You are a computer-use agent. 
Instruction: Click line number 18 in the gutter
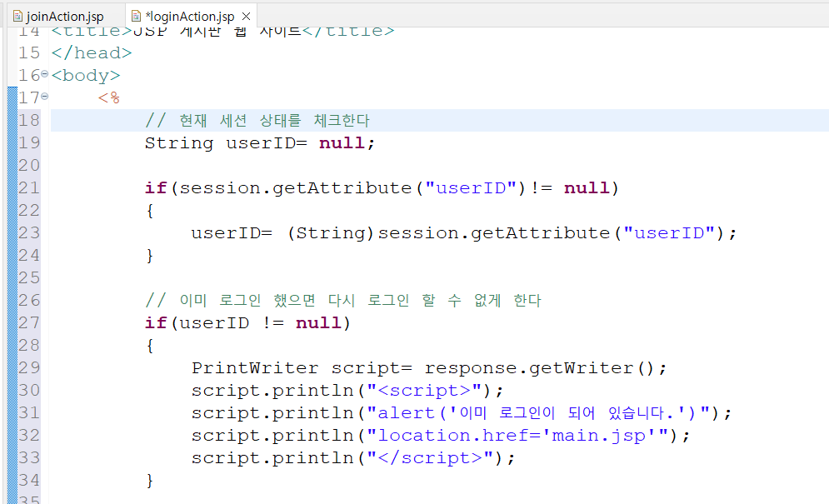(29, 121)
